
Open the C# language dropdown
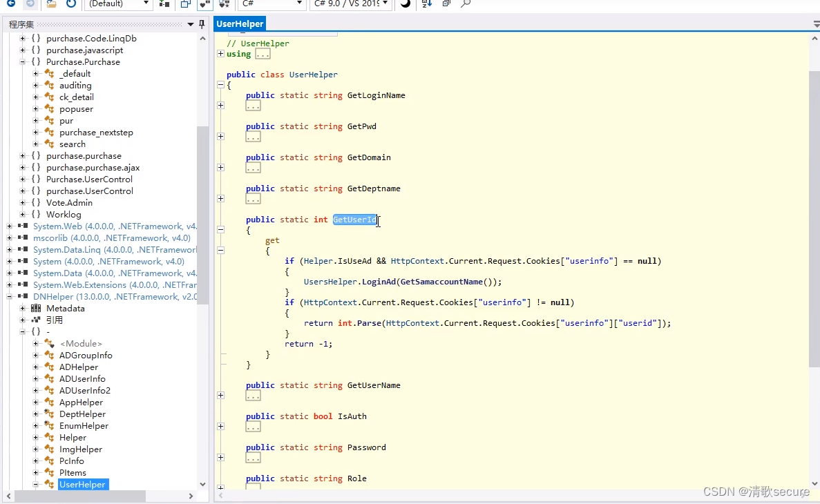(271, 3)
